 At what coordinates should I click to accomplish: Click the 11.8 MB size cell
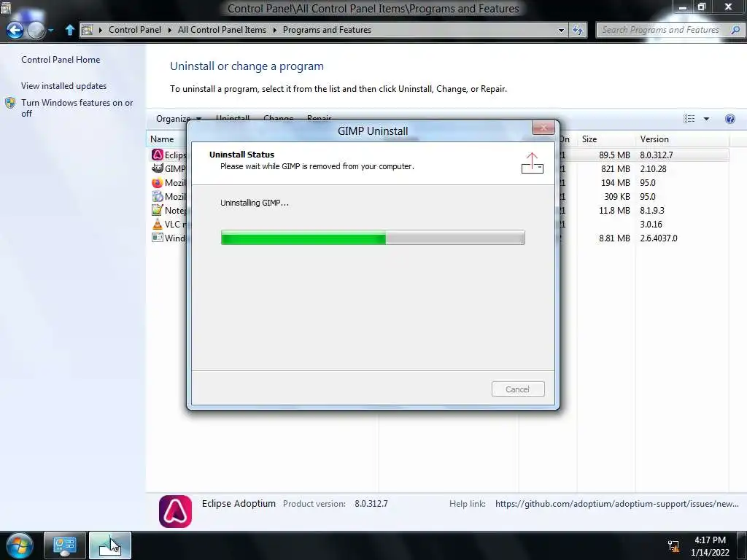614,211
